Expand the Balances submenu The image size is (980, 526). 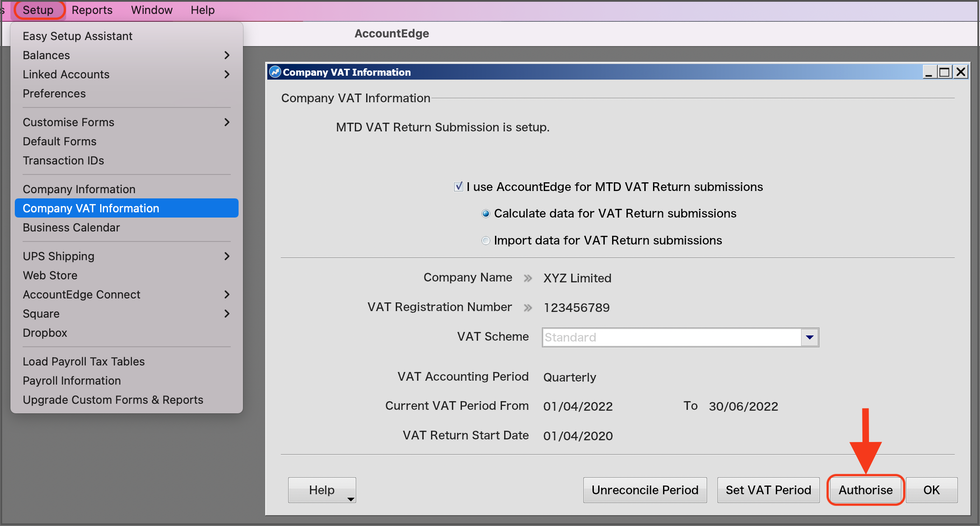[x=227, y=55]
